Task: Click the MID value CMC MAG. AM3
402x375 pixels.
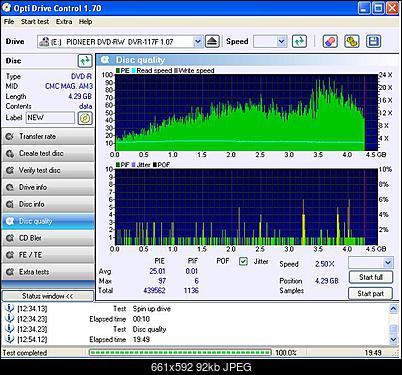Action: [x=69, y=86]
